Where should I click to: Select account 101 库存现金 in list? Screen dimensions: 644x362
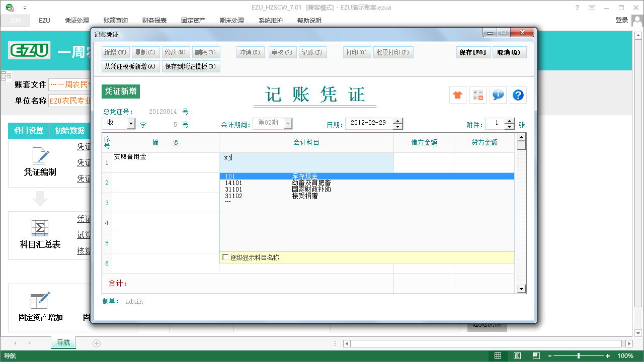367,176
